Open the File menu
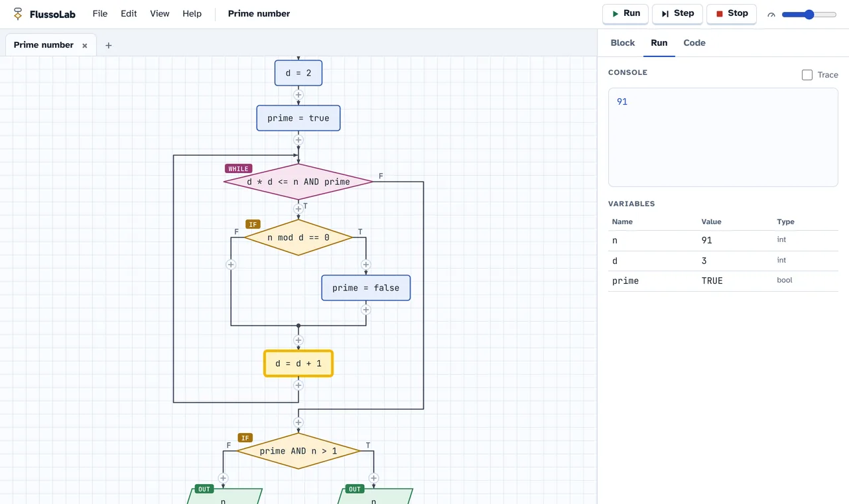This screenshot has height=504, width=849. tap(100, 13)
